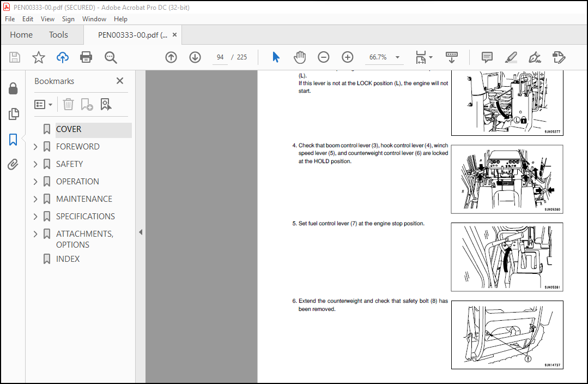This screenshot has width=588, height=384.
Task: Expand the SAFETY bookmark
Action: (x=35, y=164)
